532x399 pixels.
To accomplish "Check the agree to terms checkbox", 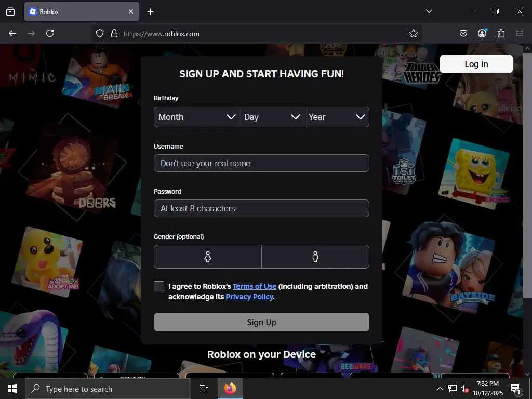I will coord(159,286).
